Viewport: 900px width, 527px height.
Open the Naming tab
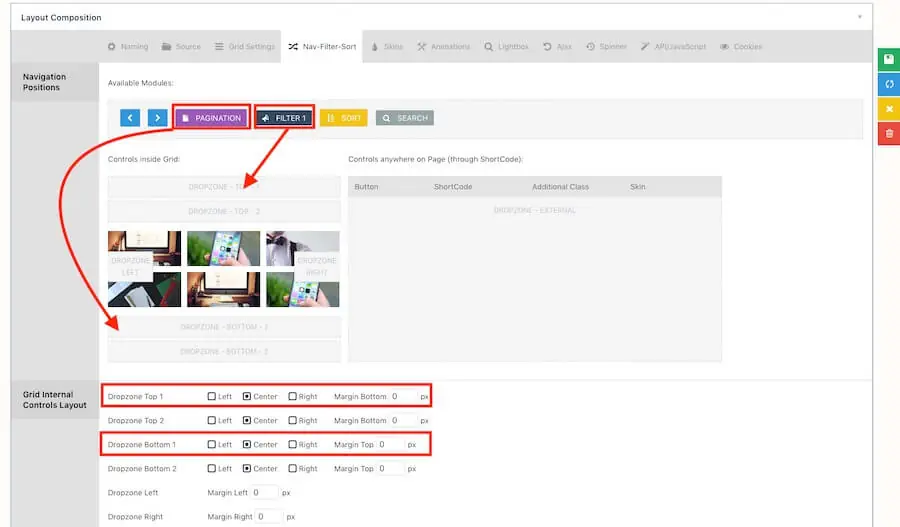(x=127, y=46)
